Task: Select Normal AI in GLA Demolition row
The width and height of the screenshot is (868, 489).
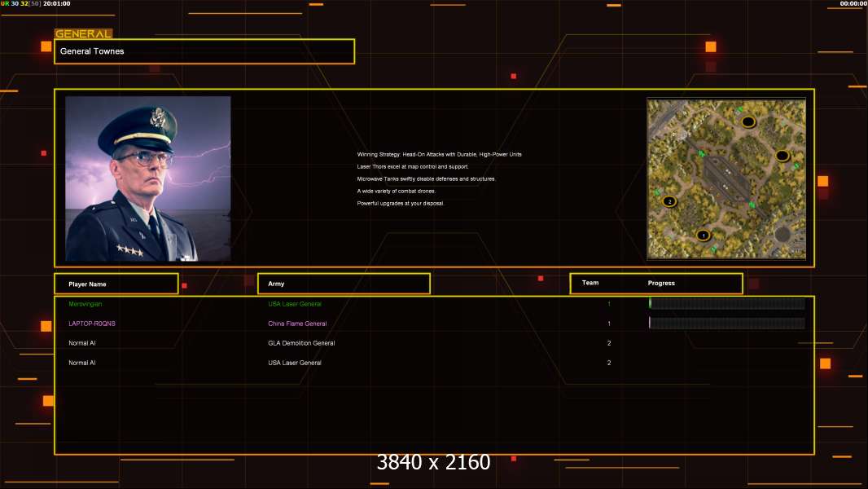Action: pyautogui.click(x=82, y=343)
